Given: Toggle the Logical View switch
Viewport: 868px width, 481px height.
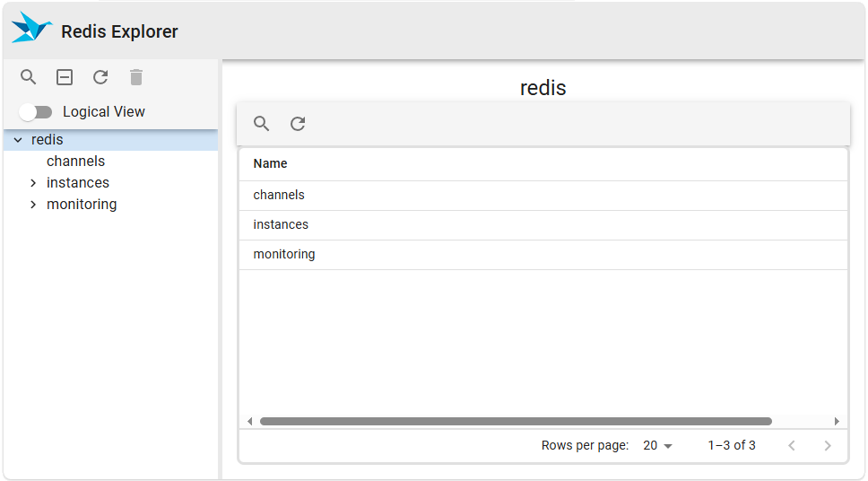Looking at the screenshot, I should pos(36,112).
